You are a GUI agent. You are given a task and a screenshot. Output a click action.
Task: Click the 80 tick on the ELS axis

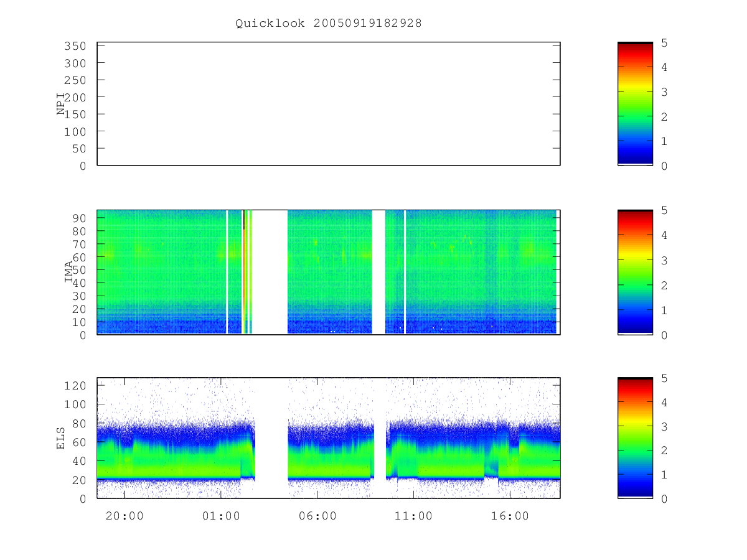pyautogui.click(x=79, y=423)
